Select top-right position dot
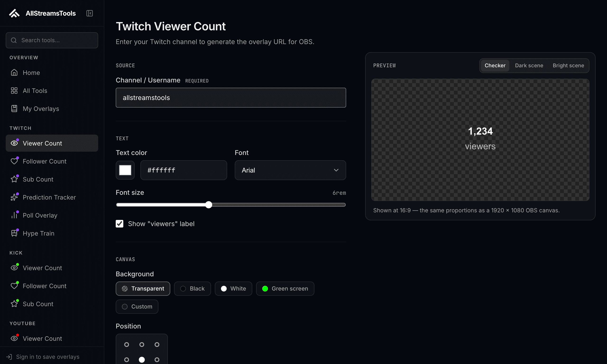Image resolution: width=607 pixels, height=364 pixels. (157, 345)
